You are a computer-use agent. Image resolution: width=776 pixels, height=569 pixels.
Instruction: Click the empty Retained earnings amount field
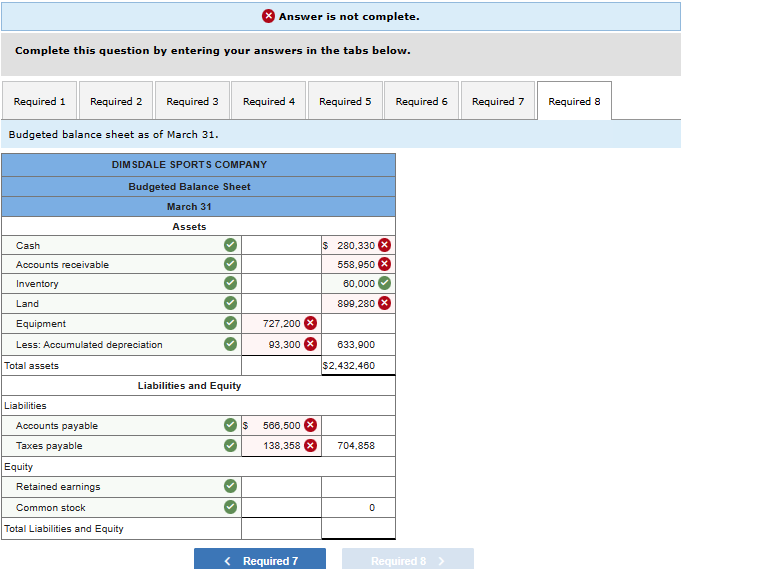pos(281,487)
